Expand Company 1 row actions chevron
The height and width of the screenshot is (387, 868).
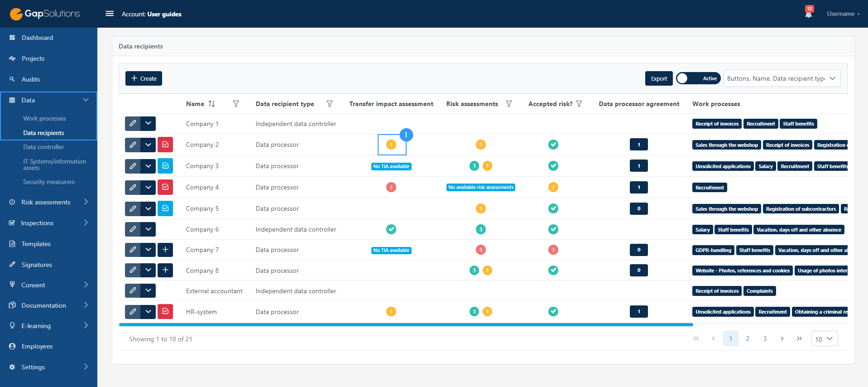point(148,124)
